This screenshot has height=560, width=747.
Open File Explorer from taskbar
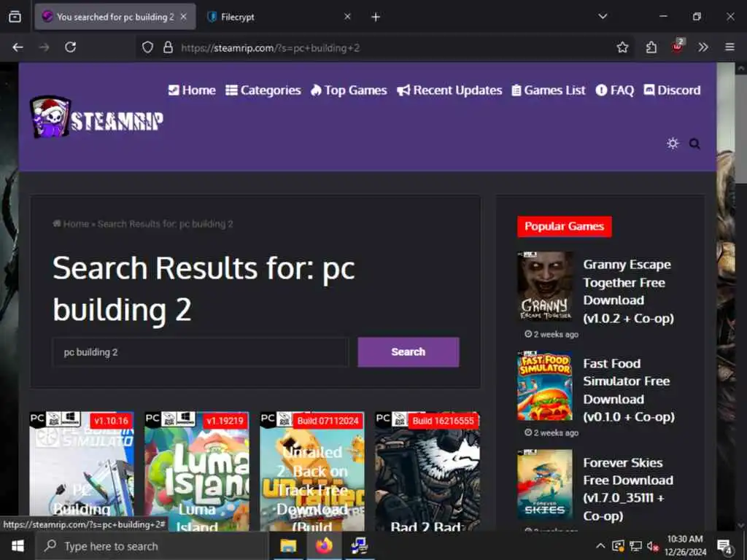[x=287, y=546]
